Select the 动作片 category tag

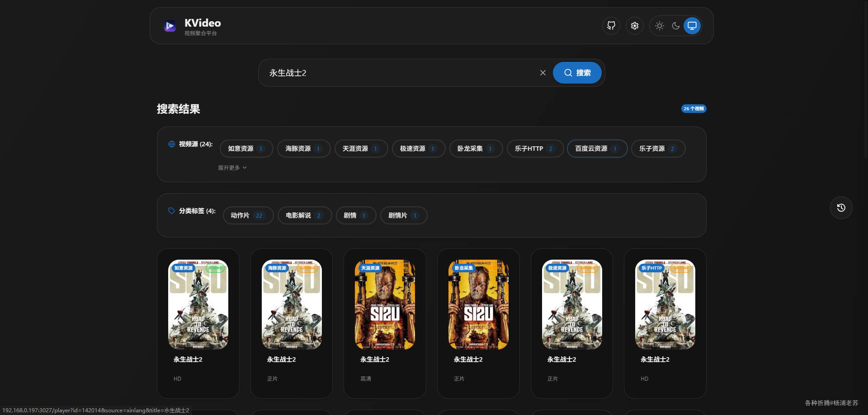[248, 215]
